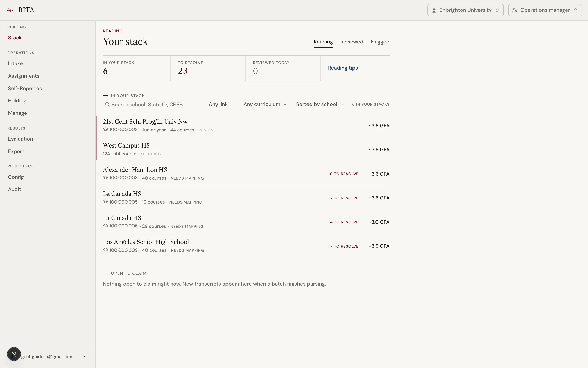The height and width of the screenshot is (368, 588).
Task: Open the Enbrighton University institution selector
Action: click(465, 10)
